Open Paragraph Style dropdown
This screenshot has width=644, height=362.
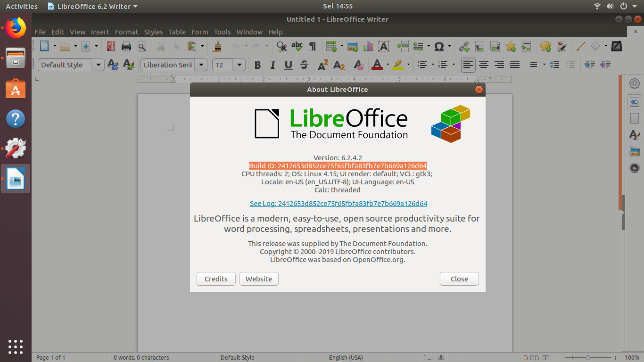click(99, 65)
